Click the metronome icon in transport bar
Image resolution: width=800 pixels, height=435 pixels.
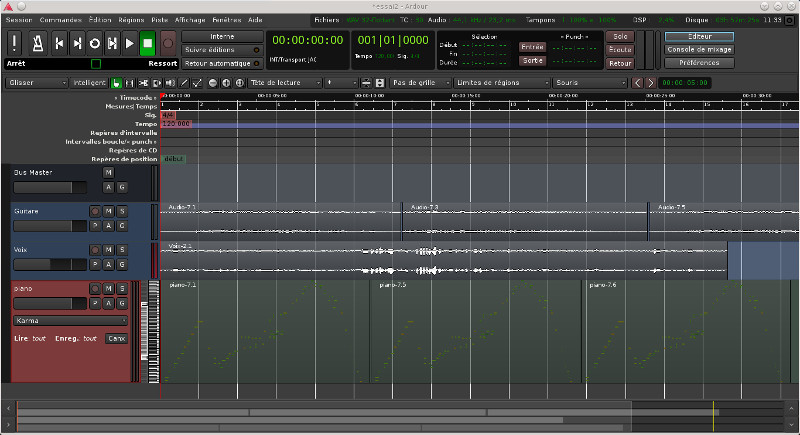(x=37, y=43)
